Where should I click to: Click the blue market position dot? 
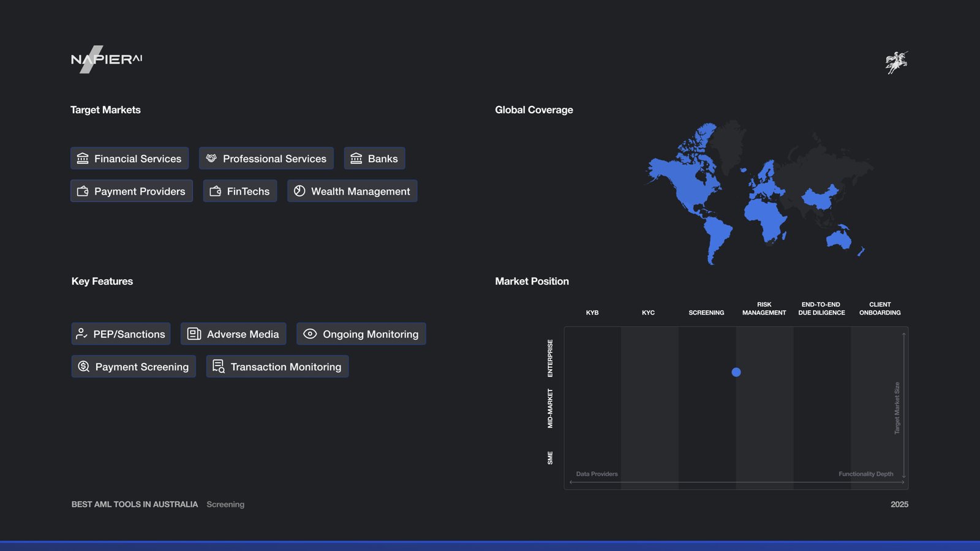click(736, 372)
